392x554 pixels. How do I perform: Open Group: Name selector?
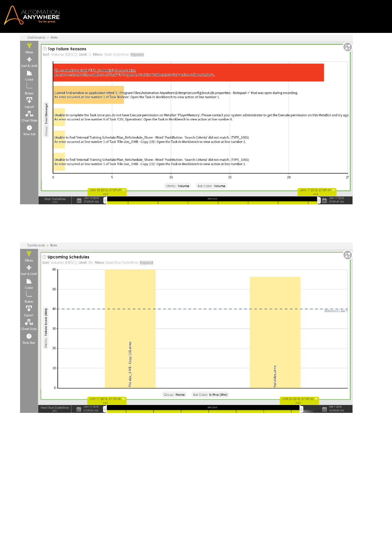[x=174, y=394]
